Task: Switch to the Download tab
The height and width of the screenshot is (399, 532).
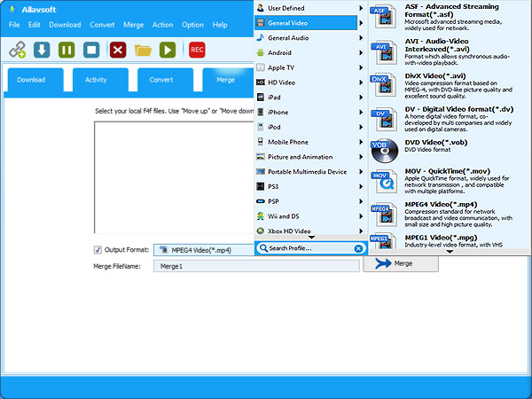Action: [x=35, y=80]
